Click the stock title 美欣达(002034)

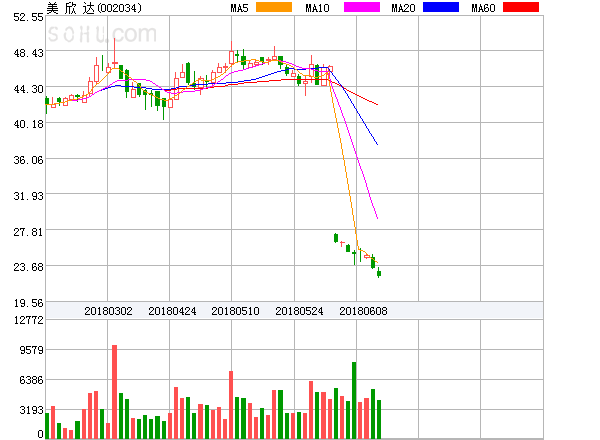(x=94, y=8)
